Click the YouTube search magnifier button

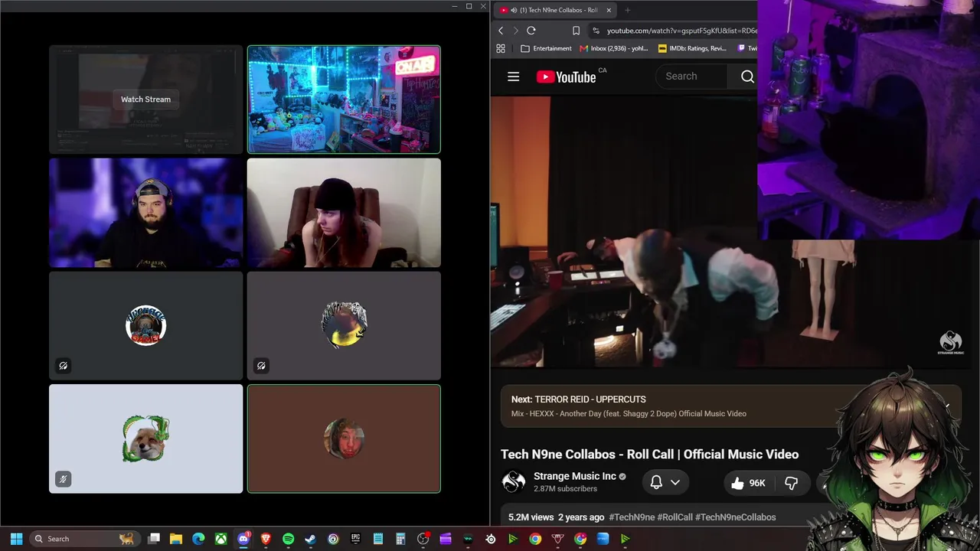(x=747, y=77)
